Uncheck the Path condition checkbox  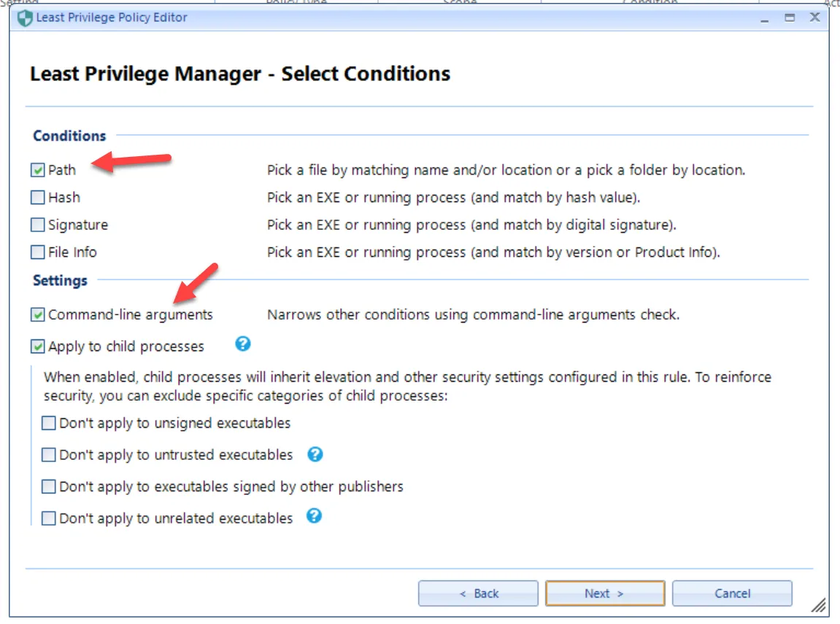[x=38, y=170]
